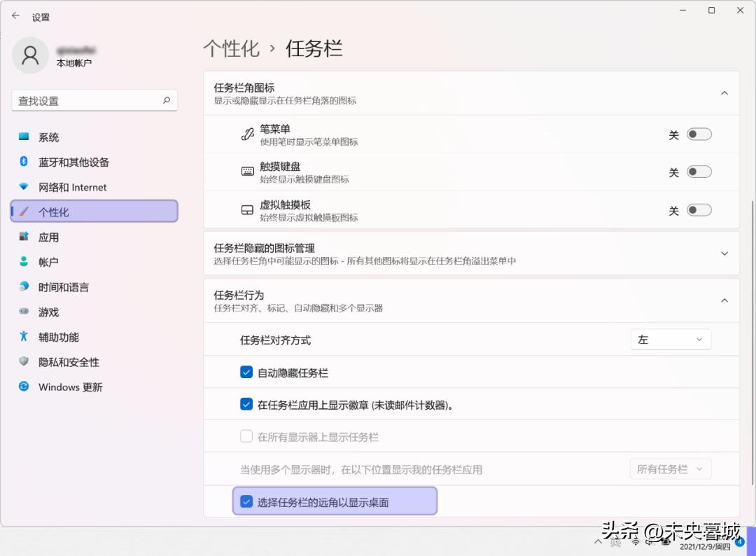Click the 查找设置 search box
Image resolution: width=756 pixels, height=556 pixels.
pos(94,100)
